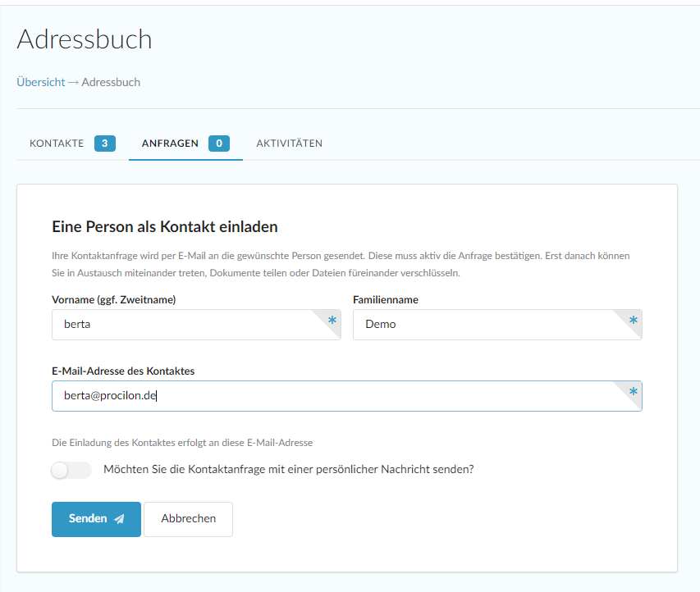Click the Vorname (ggf. Zweitname) label

point(113,300)
